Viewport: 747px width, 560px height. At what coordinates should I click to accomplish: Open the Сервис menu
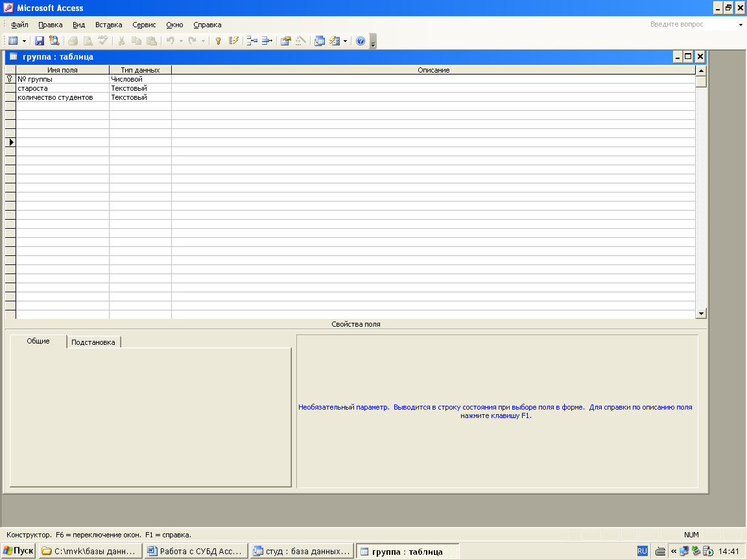144,25
